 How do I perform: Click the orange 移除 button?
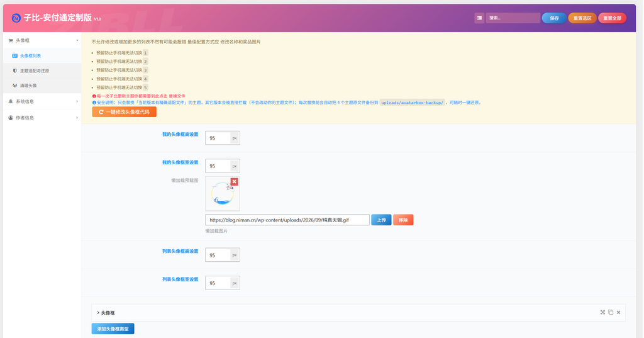click(403, 220)
